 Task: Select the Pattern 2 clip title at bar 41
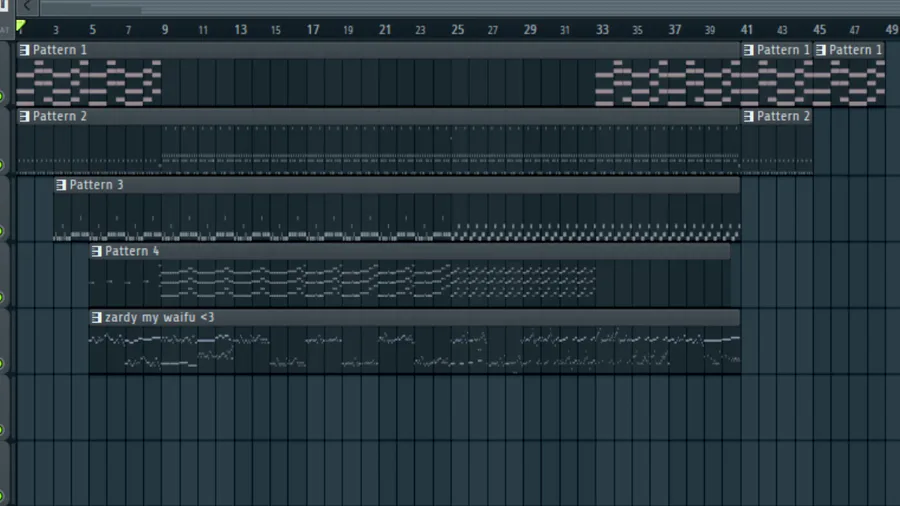coord(783,116)
